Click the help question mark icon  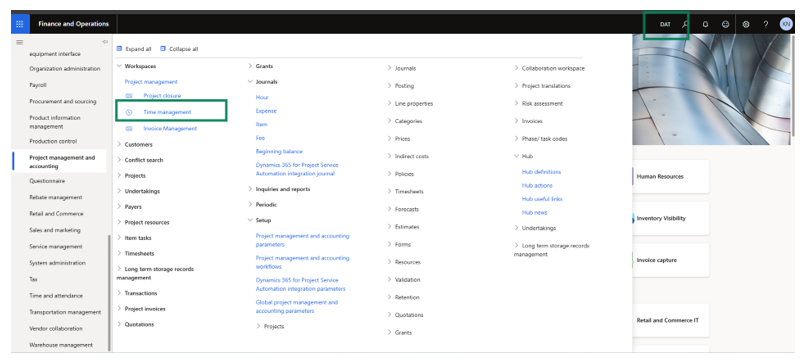[x=766, y=24]
